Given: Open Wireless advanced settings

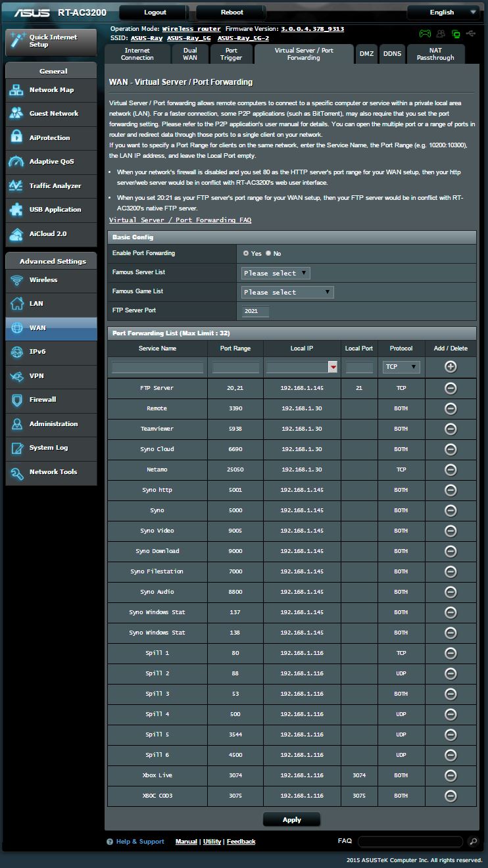Looking at the screenshot, I should (x=51, y=280).
